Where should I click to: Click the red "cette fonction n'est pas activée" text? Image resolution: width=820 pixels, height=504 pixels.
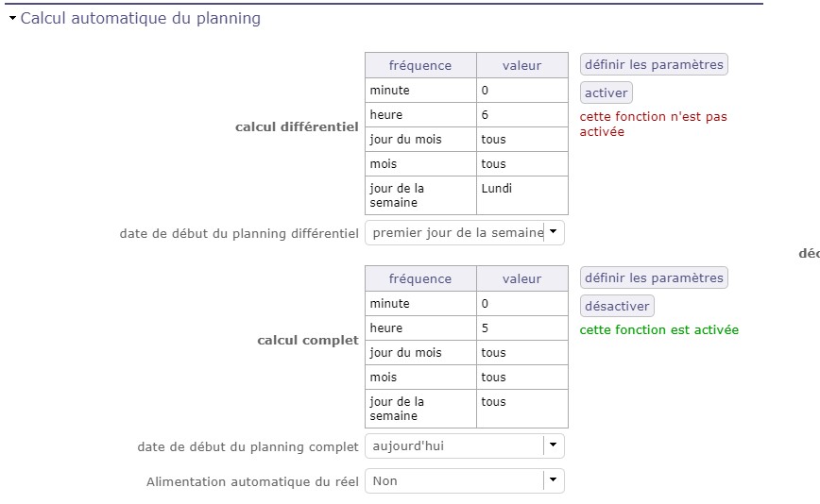[653, 125]
